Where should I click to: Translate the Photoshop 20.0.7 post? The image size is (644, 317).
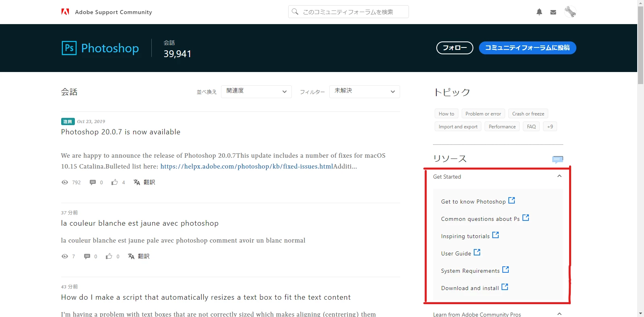pyautogui.click(x=144, y=182)
